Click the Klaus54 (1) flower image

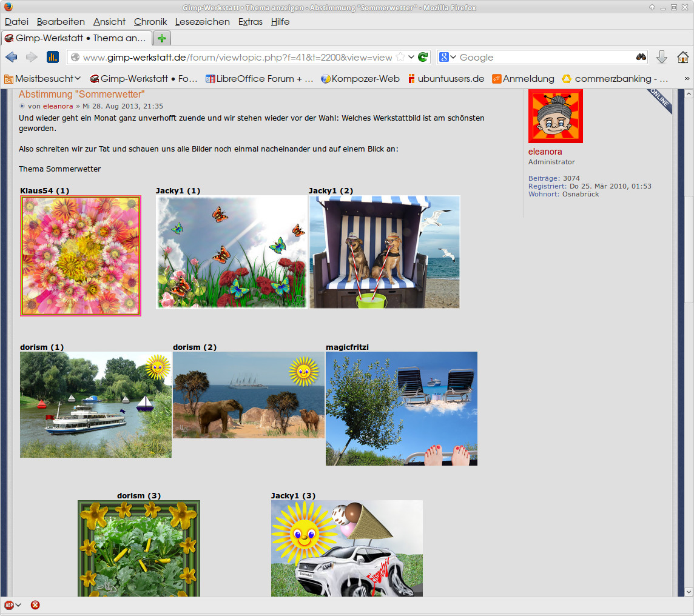coord(81,255)
